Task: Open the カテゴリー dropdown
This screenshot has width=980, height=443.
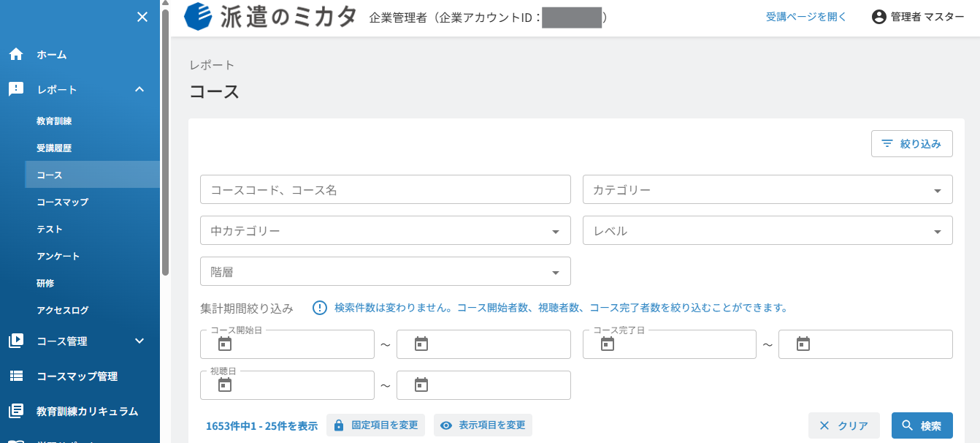Action: 767,189
